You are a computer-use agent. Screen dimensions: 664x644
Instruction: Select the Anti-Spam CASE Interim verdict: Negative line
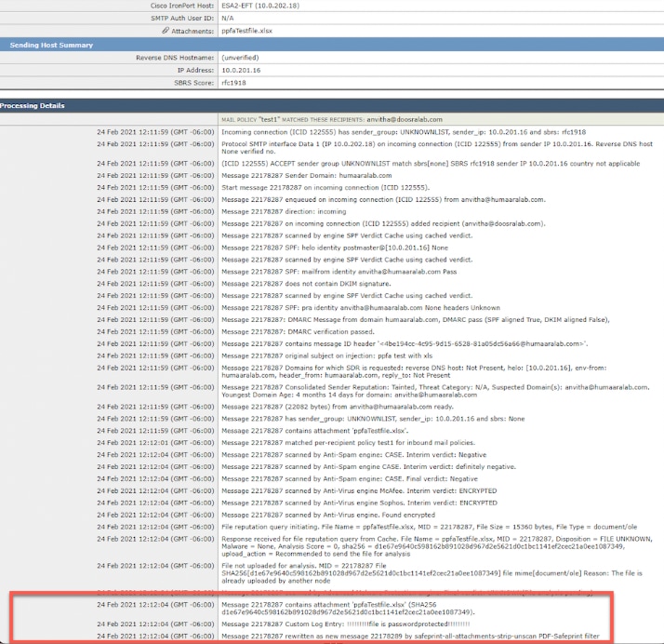354,455
